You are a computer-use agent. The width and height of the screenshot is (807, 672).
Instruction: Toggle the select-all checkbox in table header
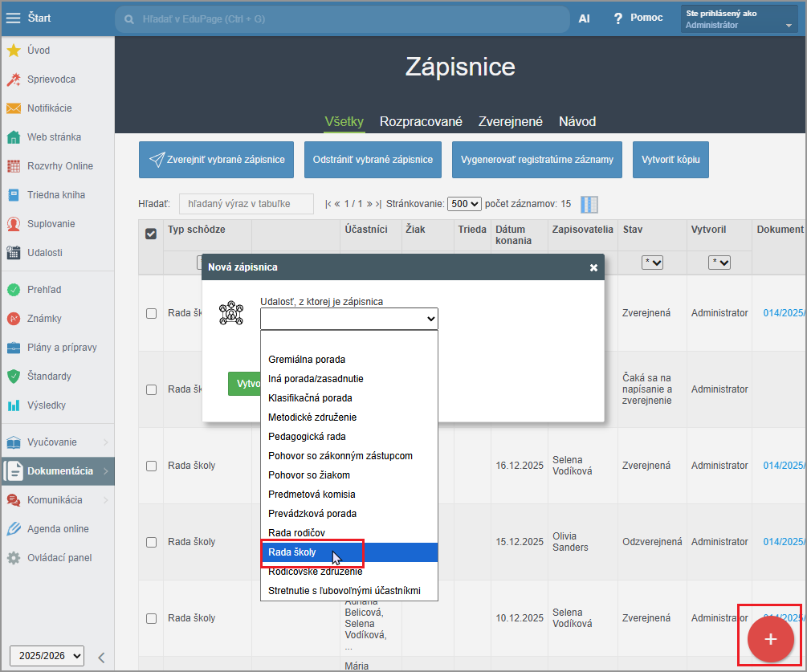pos(151,234)
